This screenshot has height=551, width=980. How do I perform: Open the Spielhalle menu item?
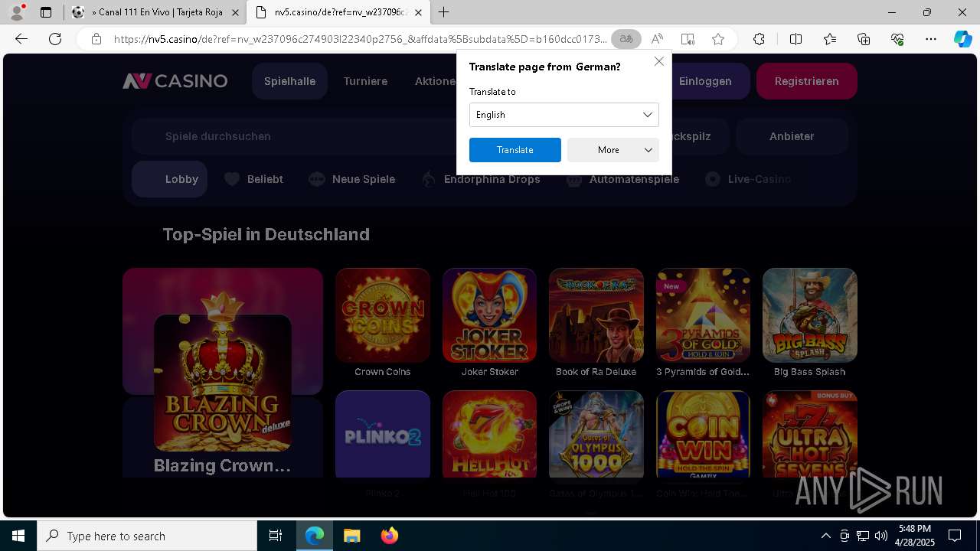pyautogui.click(x=289, y=81)
